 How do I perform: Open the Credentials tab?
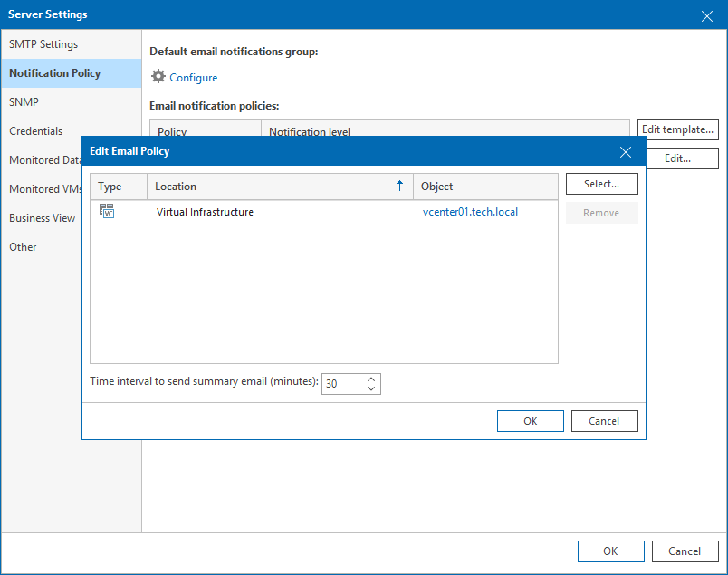click(x=36, y=131)
